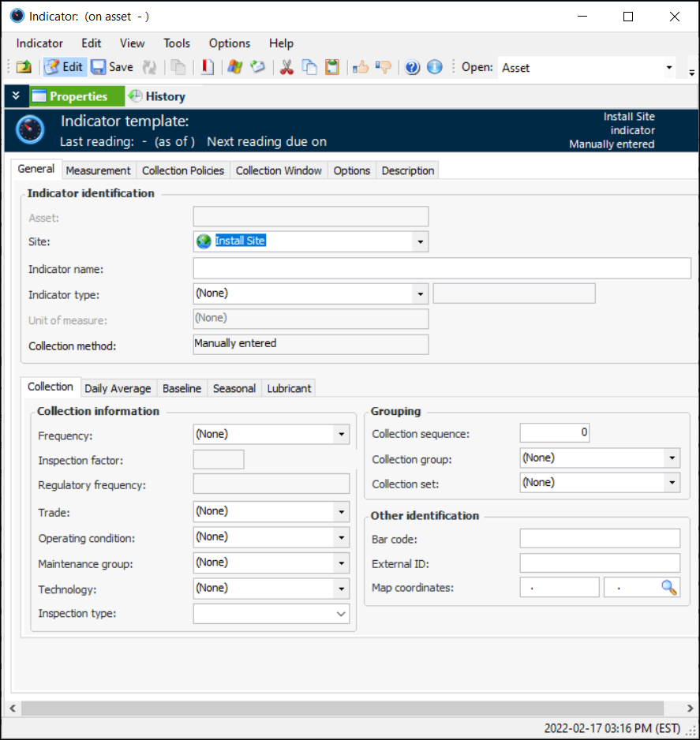Open help with the question mark icon

(412, 67)
